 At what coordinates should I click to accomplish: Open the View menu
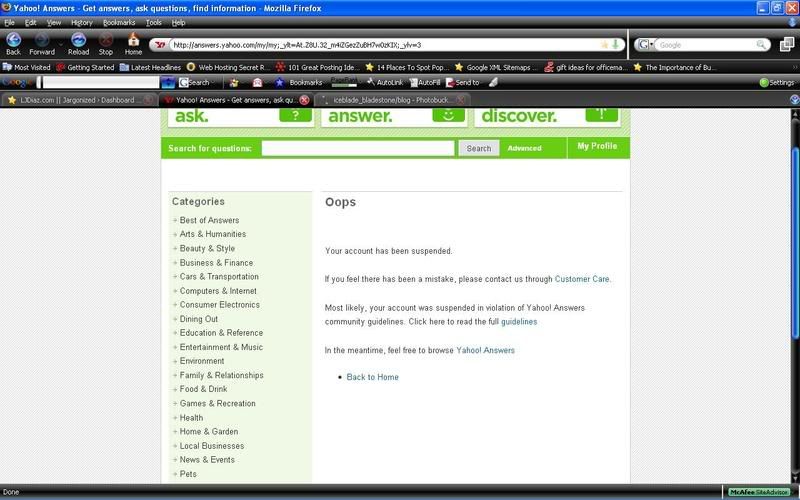pos(54,22)
